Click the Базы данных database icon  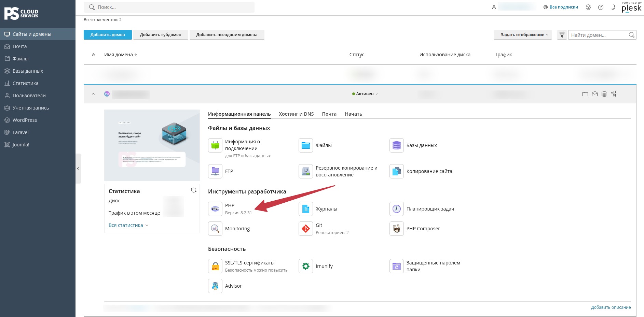[x=397, y=145]
